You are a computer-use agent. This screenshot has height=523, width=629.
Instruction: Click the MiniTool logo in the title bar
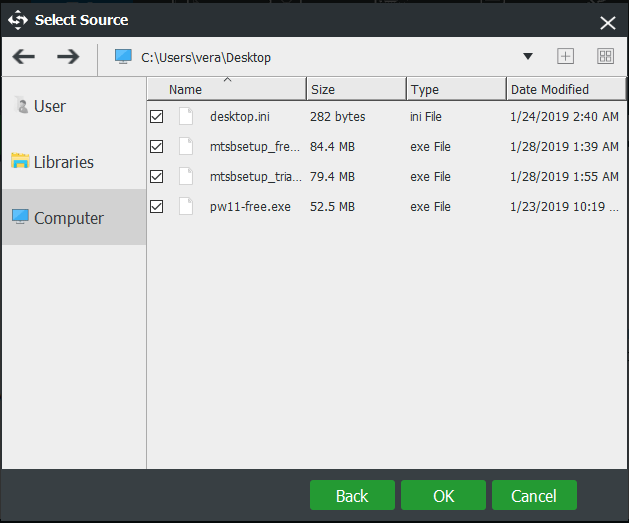pos(18,20)
